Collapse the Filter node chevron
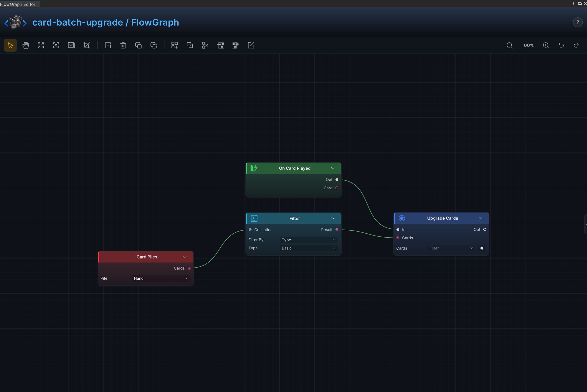The width and height of the screenshot is (587, 392). click(x=333, y=218)
